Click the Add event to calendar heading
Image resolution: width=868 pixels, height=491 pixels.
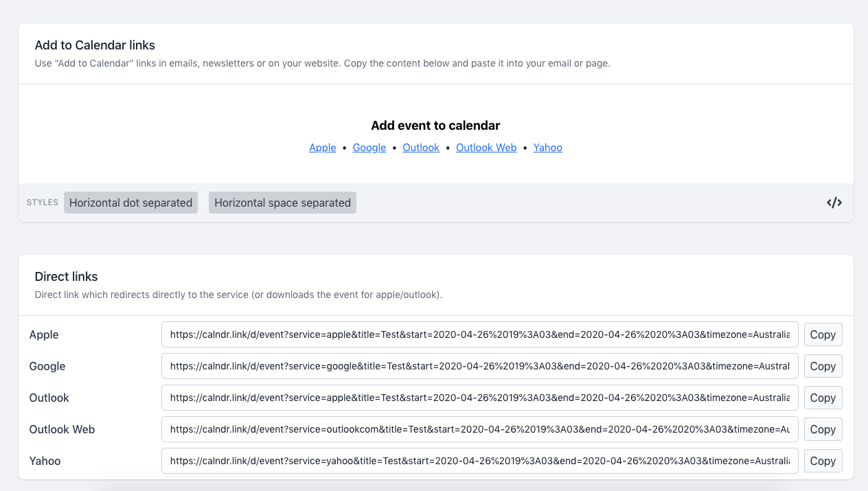[435, 126]
